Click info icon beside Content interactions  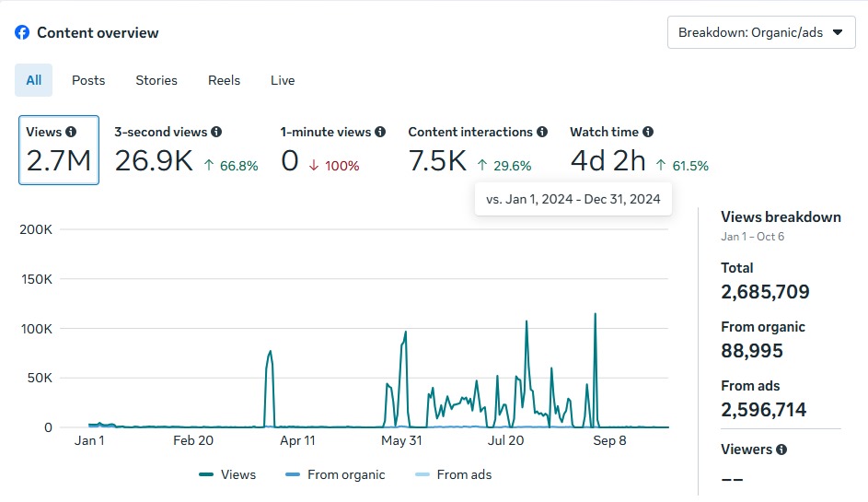tap(542, 132)
